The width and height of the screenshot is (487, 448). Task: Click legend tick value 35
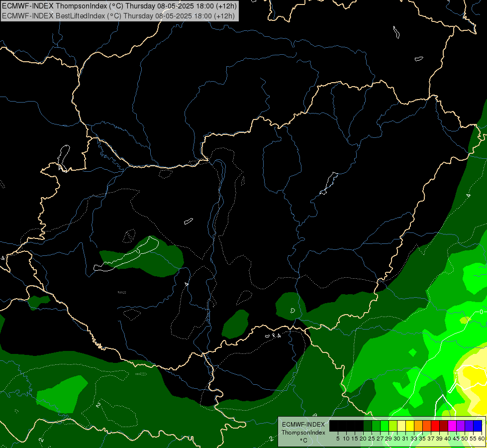423,439
